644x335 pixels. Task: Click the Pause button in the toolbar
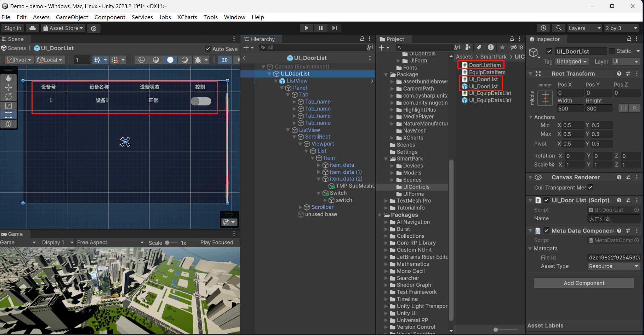coord(320,28)
